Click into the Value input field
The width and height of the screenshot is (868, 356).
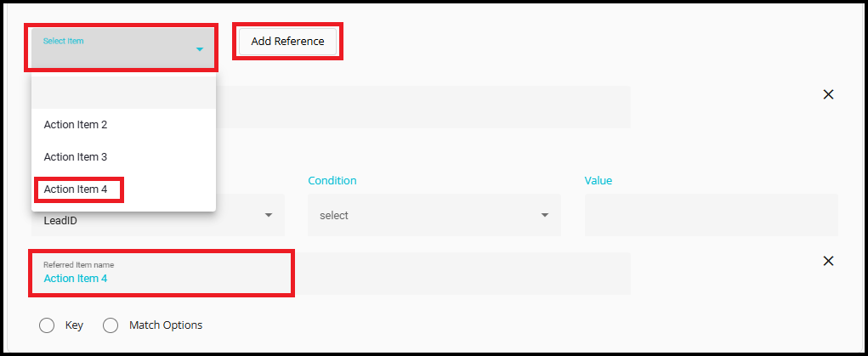point(711,215)
